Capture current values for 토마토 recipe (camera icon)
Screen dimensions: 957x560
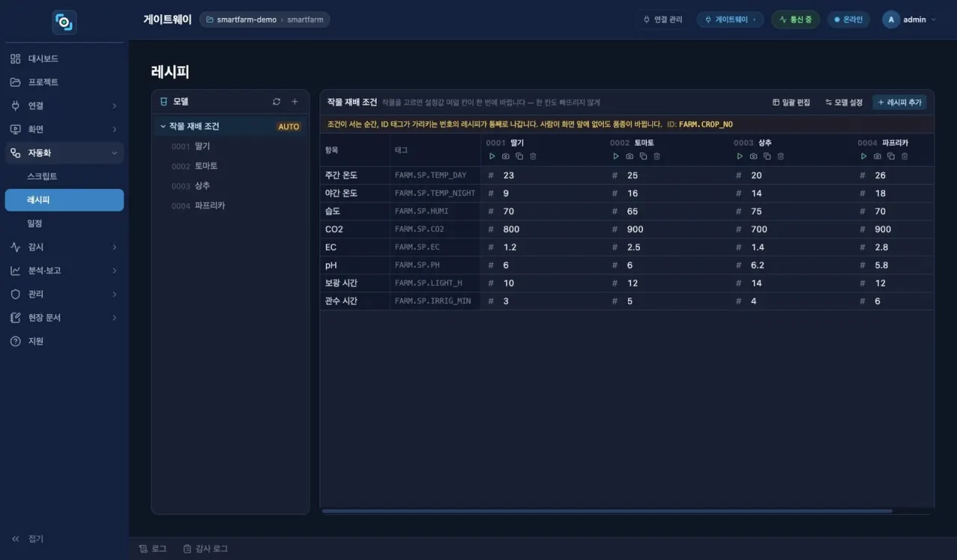pos(630,156)
